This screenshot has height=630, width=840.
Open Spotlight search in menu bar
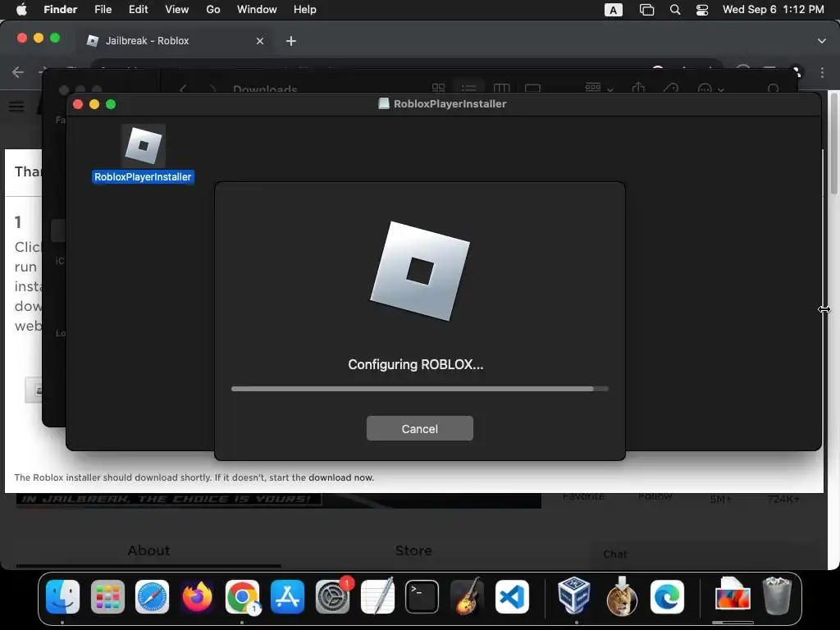675,10
